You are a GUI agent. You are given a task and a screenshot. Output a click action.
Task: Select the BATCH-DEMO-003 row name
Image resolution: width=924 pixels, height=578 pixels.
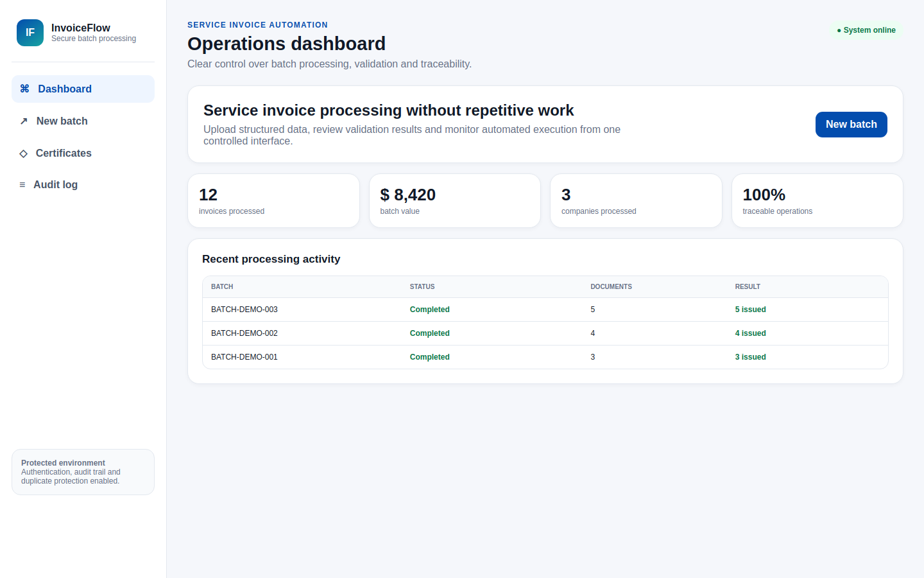[x=244, y=310]
